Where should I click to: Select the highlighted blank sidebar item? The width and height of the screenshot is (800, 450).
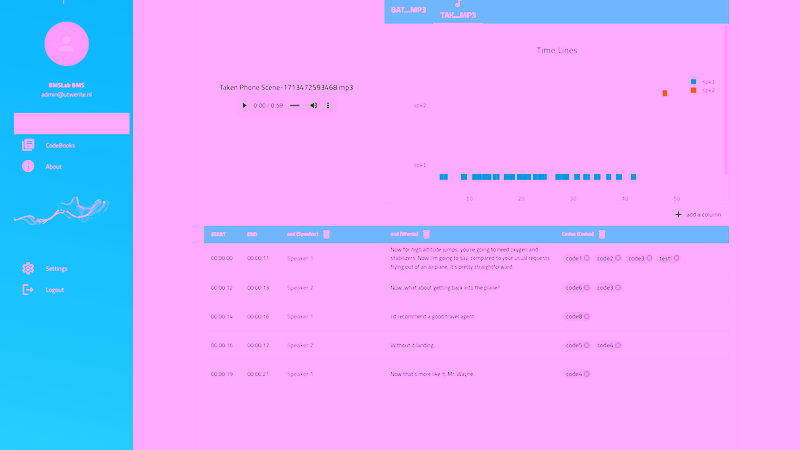click(71, 123)
